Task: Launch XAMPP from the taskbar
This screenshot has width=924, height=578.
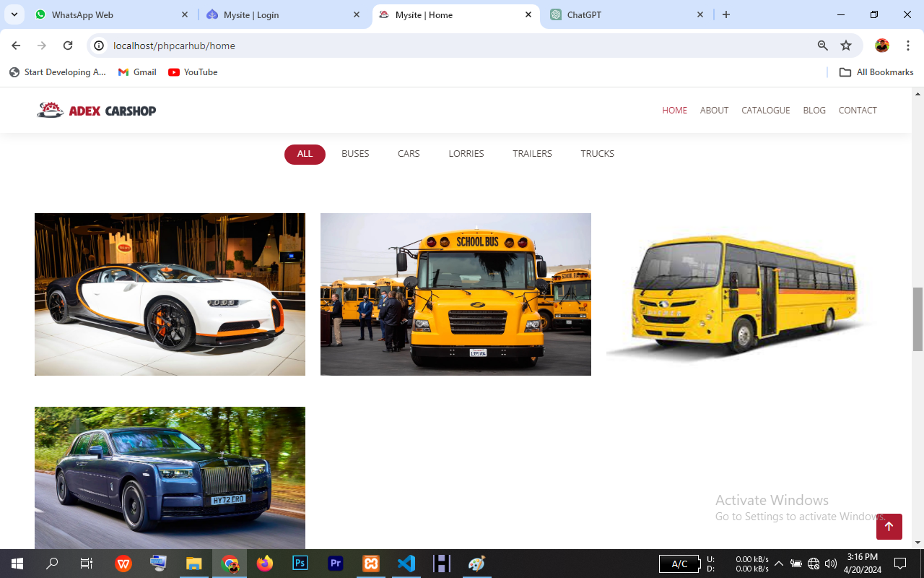Action: pos(371,563)
